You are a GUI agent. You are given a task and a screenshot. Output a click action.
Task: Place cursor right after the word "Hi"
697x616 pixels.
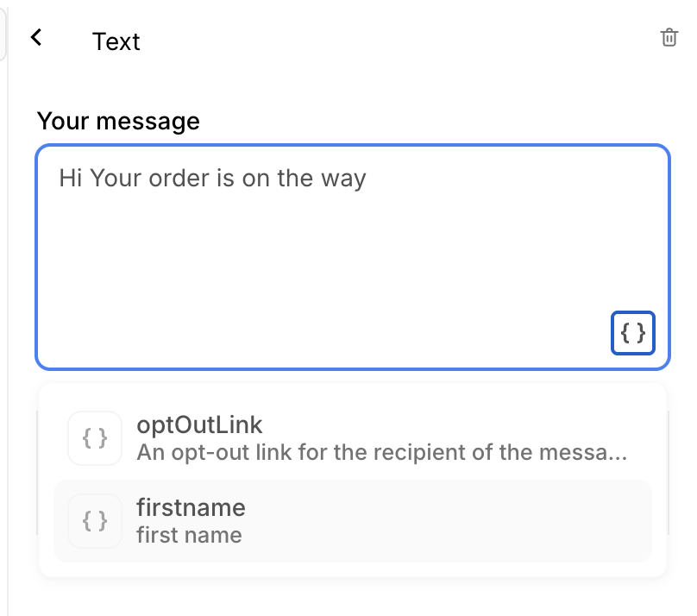coord(83,179)
